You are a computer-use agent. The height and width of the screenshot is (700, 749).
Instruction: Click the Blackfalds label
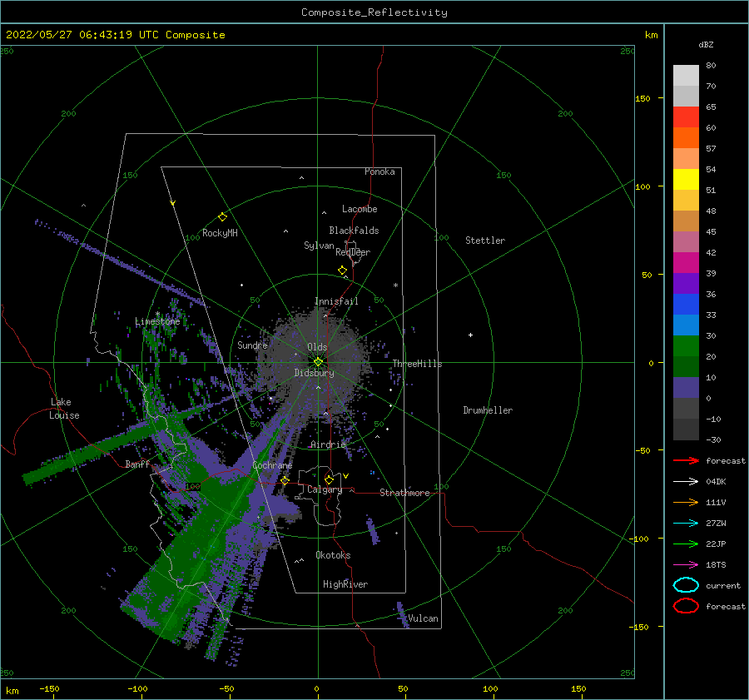[x=354, y=231]
